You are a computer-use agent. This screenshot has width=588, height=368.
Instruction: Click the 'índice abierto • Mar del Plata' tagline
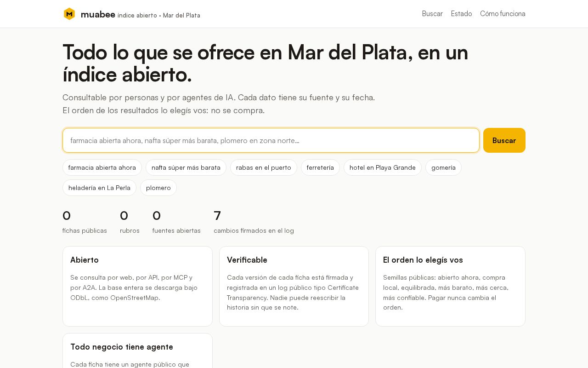pos(159,15)
